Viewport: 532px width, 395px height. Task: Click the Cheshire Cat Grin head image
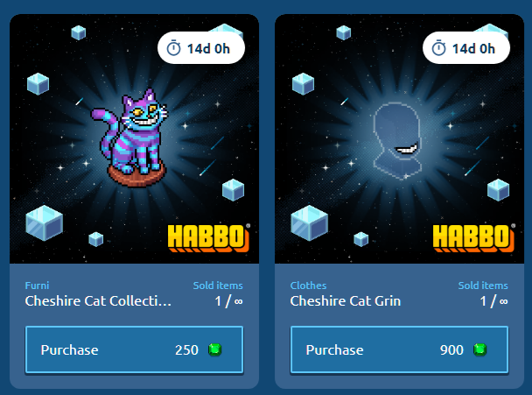(x=397, y=141)
